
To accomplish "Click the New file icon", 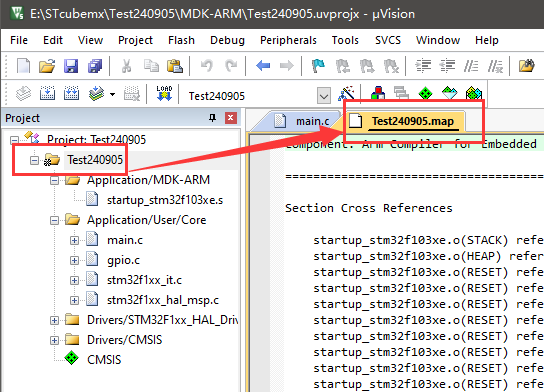I will (x=23, y=65).
